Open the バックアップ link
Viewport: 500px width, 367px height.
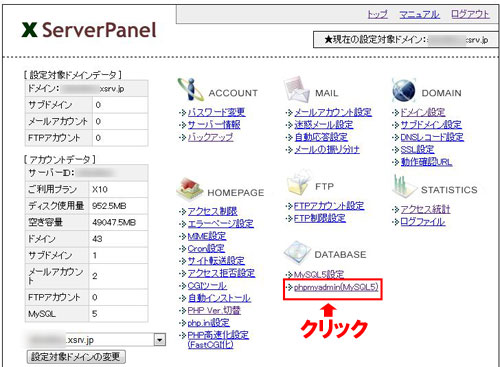[210, 137]
